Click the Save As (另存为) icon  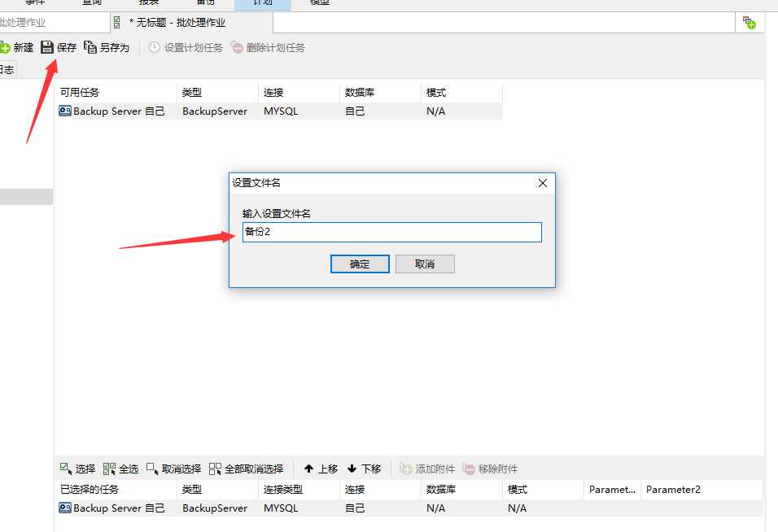click(x=90, y=47)
